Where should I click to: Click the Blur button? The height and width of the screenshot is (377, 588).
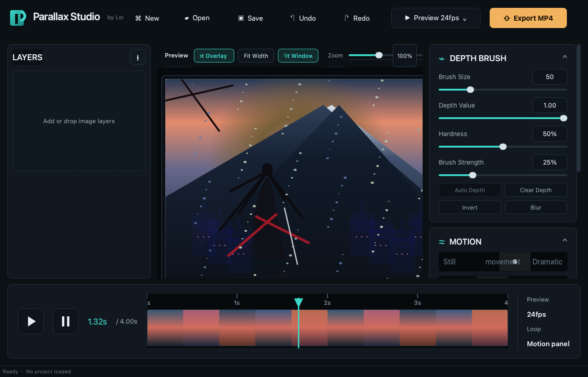(536, 207)
